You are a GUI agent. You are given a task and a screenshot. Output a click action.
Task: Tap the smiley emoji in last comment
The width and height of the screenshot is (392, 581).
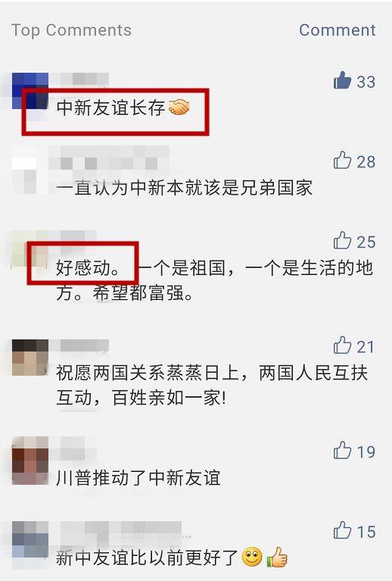[x=252, y=557]
